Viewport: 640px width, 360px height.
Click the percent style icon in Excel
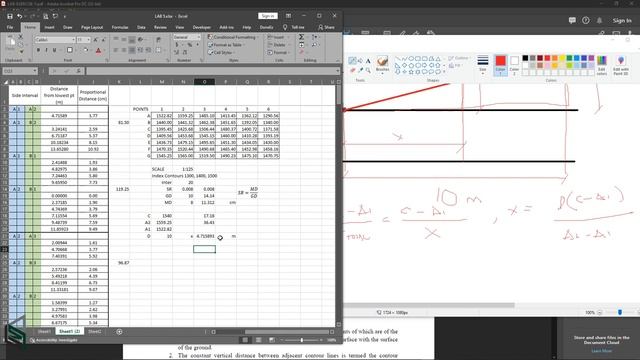(189, 45)
